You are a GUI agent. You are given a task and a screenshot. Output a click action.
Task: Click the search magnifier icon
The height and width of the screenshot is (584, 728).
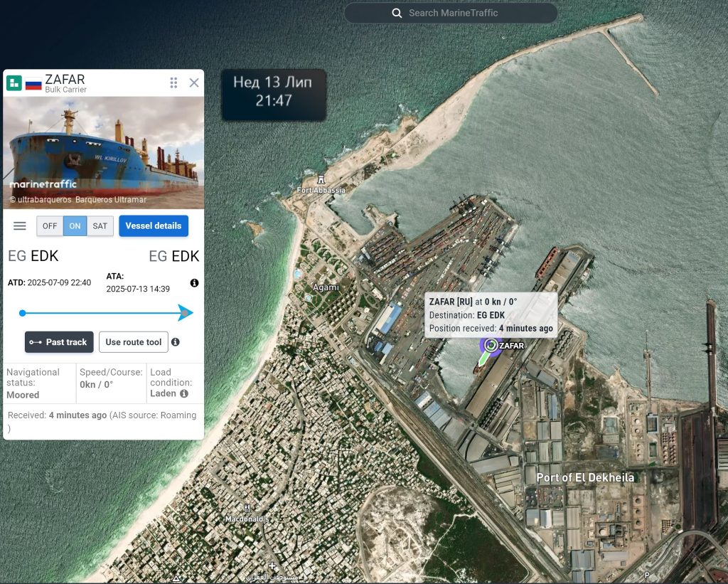tap(397, 13)
